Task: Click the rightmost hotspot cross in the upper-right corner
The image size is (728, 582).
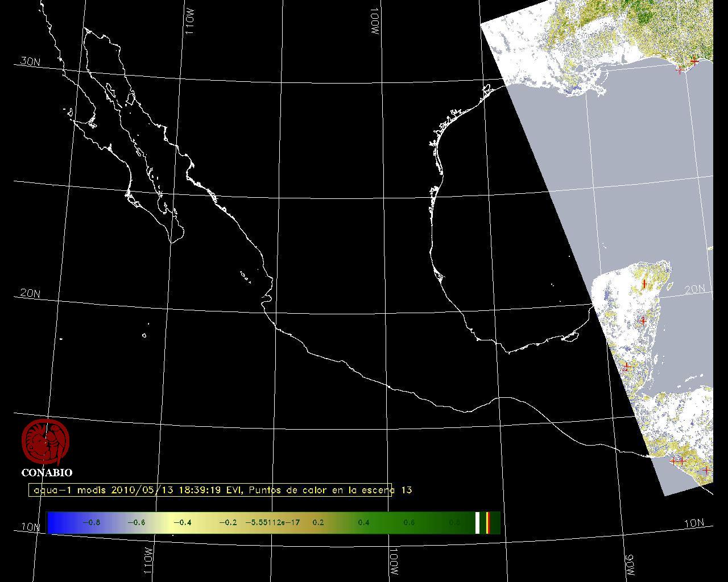Action: 694,61
